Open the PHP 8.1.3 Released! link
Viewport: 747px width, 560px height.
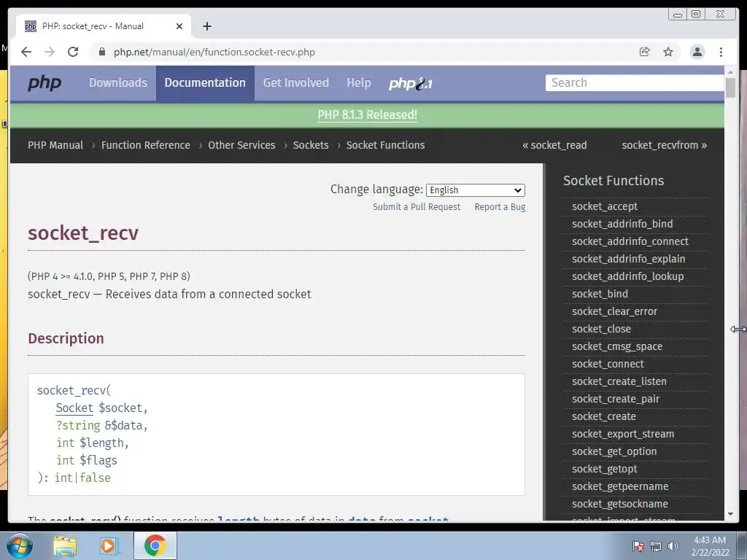click(368, 114)
